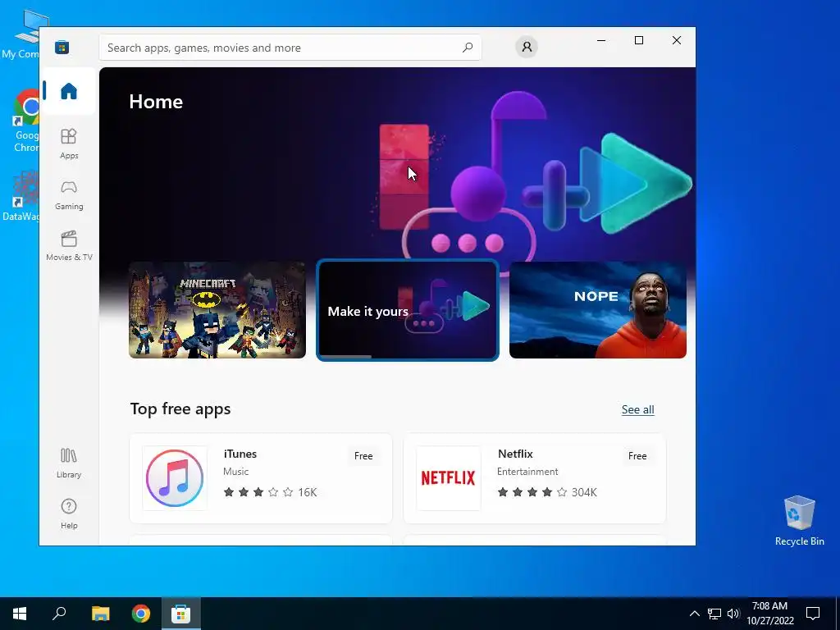This screenshot has width=840, height=630.
Task: Open the Netflix app logo
Action: click(x=449, y=478)
